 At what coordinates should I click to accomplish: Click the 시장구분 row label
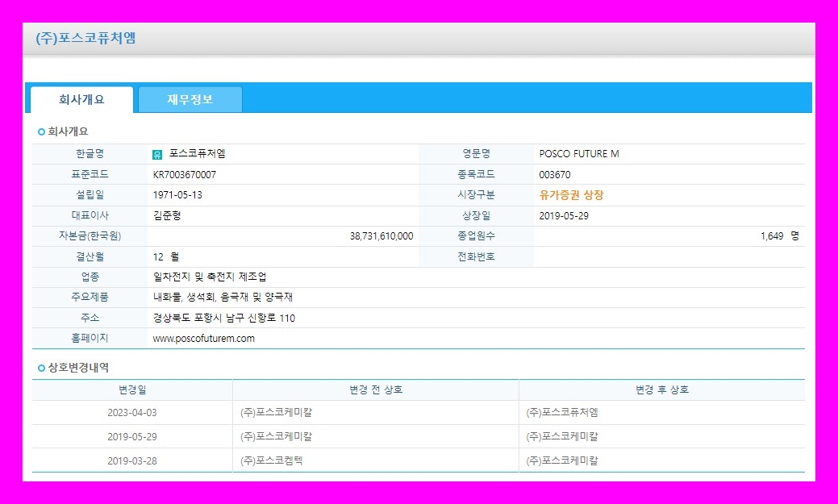[476, 195]
